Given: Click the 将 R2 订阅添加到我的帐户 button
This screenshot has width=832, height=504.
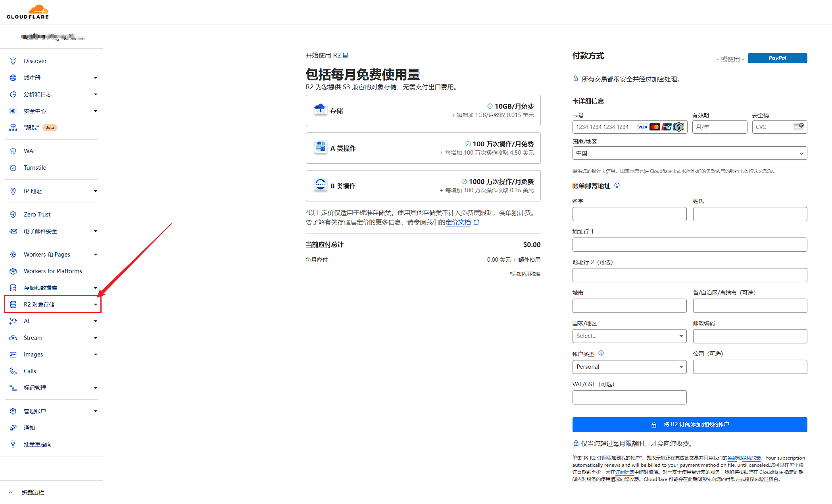Looking at the screenshot, I should pos(689,424).
